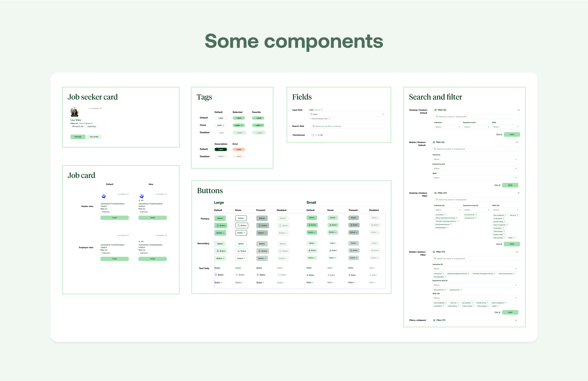
Task: Click the Pfizer logo on the default seeker-view job card
Action: click(104, 196)
